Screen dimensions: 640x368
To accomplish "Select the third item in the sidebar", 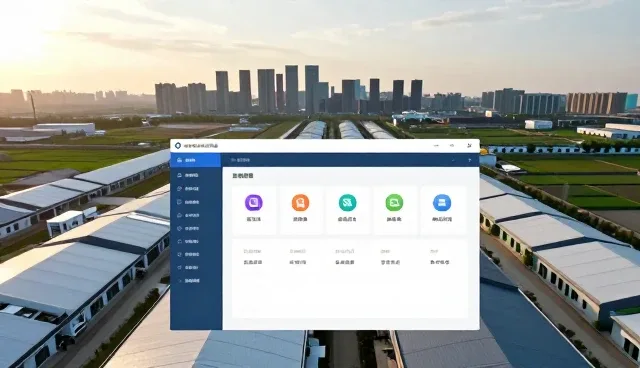I will click(x=196, y=189).
